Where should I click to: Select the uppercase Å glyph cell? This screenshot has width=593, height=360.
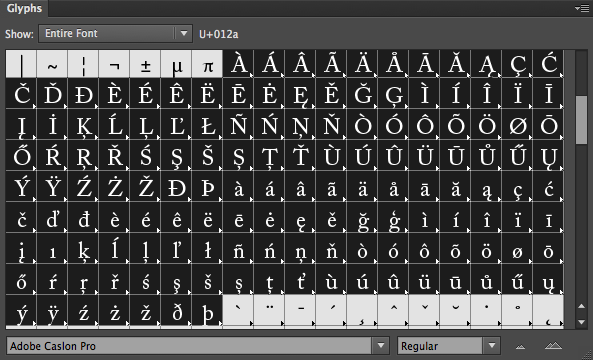tap(393, 64)
